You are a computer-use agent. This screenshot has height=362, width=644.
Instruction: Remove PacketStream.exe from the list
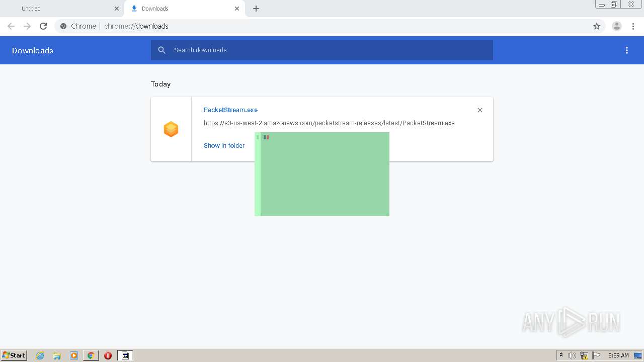[480, 110]
